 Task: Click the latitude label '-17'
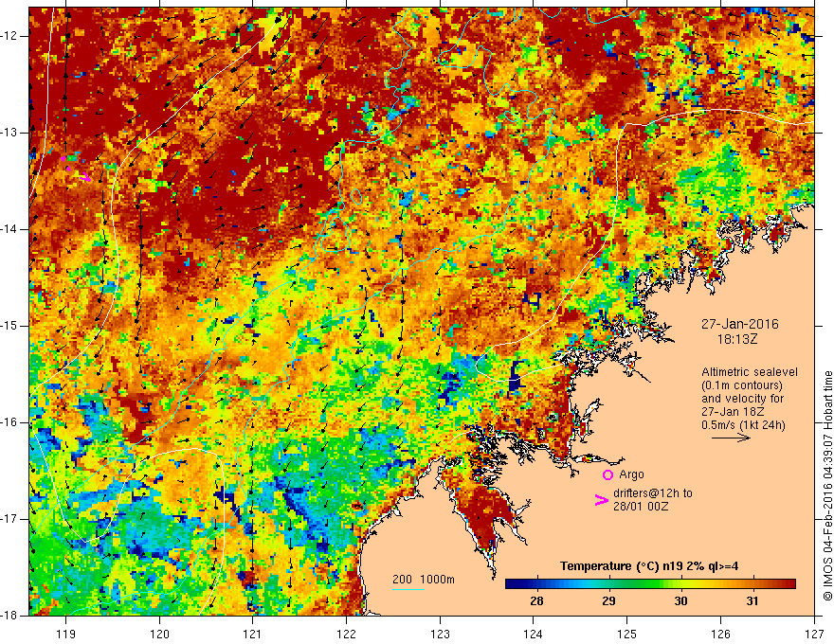(9, 519)
